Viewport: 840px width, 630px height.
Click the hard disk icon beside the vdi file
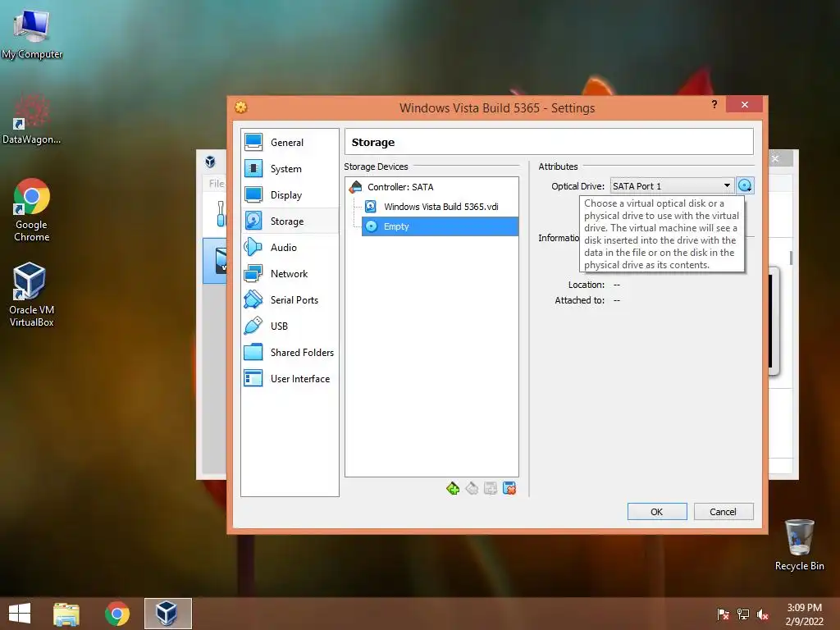(x=371, y=207)
